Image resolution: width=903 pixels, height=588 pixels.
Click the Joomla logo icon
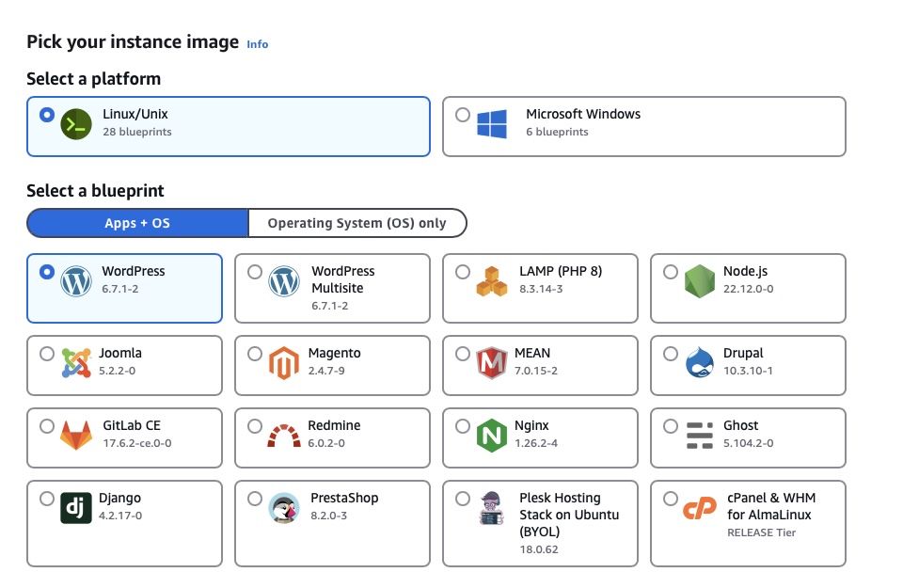(x=76, y=363)
